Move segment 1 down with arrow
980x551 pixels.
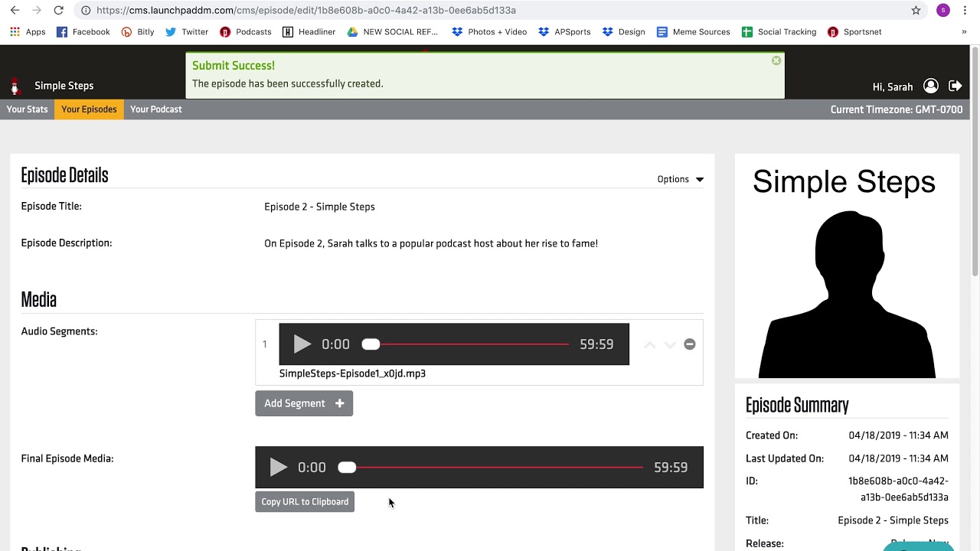point(670,344)
